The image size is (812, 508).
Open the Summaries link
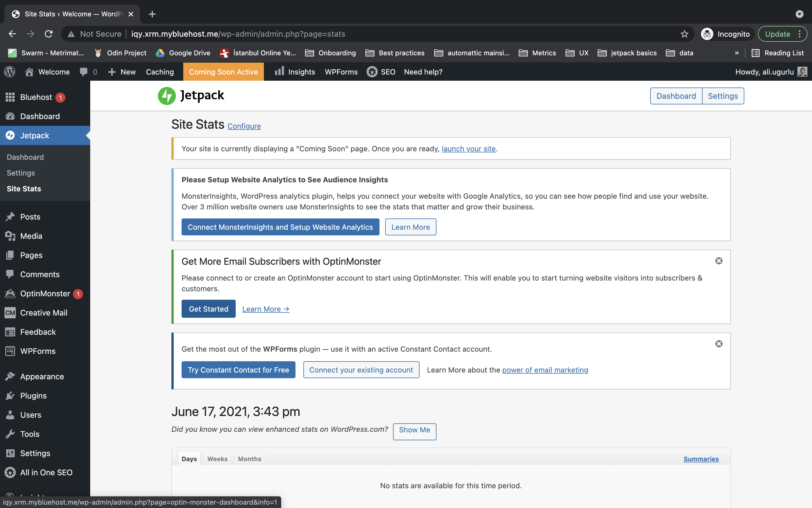701,459
